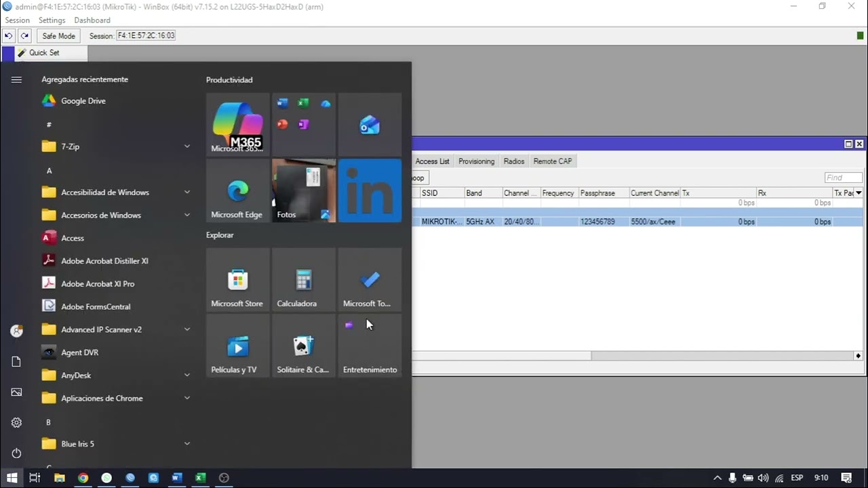Screen dimensions: 868x488
Task: Open the Settings menu in WinBox
Action: [52, 20]
